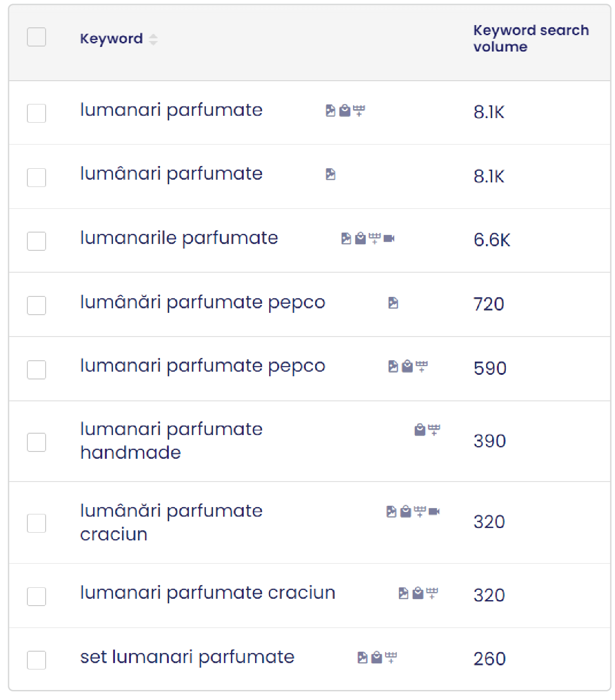
Task: Click video icon for lumânări parfumate craciun
Action: pyautogui.click(x=434, y=512)
